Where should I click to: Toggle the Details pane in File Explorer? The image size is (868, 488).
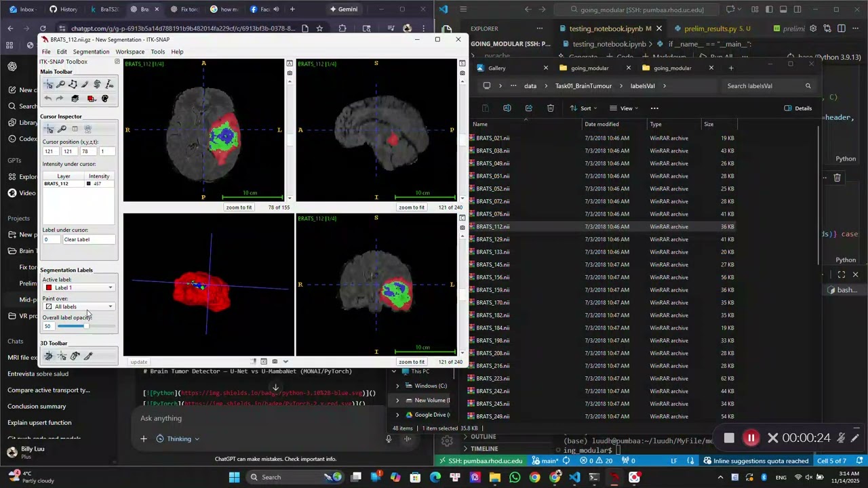click(x=797, y=108)
